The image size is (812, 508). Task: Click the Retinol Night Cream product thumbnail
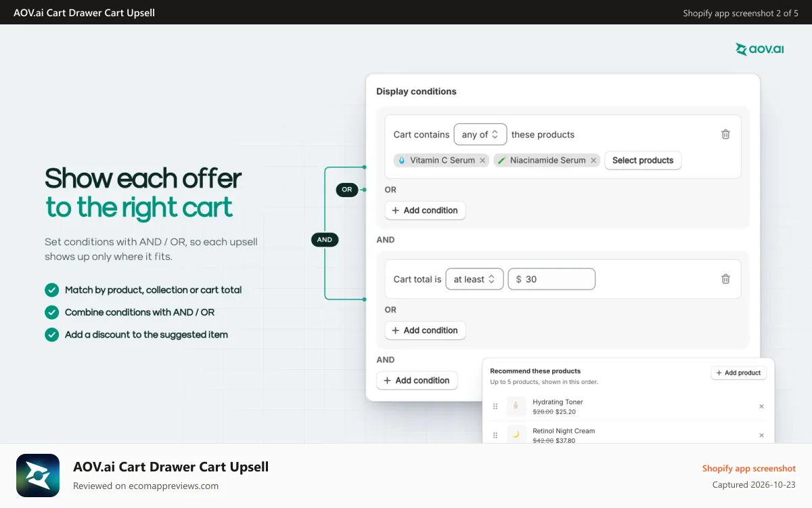point(516,434)
